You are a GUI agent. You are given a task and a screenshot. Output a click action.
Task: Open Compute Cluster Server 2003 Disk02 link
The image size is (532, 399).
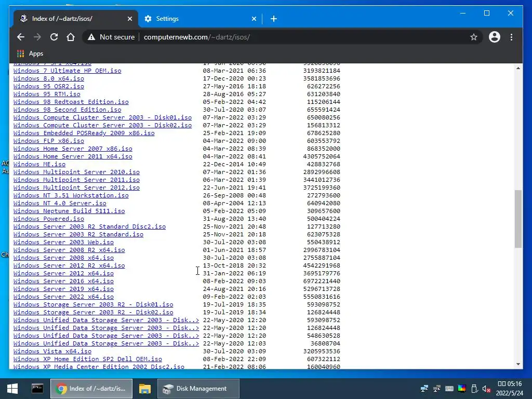point(102,125)
